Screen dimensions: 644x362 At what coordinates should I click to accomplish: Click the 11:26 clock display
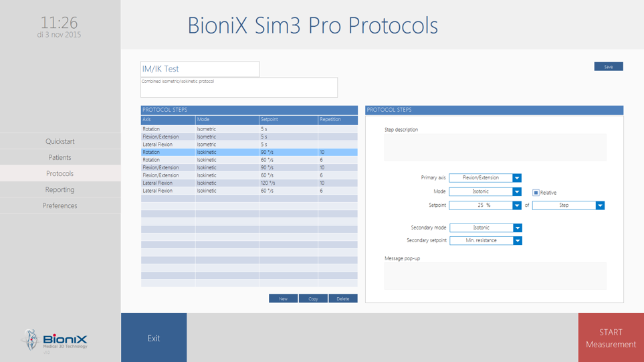(59, 22)
